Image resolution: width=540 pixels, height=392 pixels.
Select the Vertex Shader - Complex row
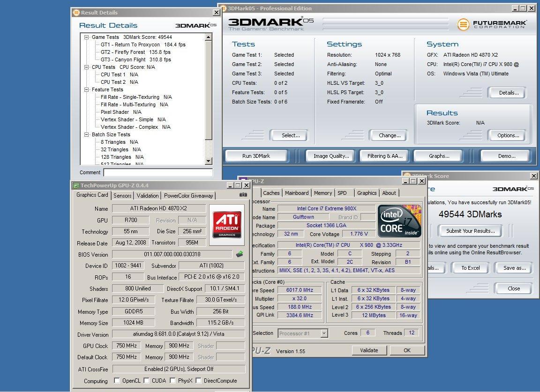coord(135,127)
